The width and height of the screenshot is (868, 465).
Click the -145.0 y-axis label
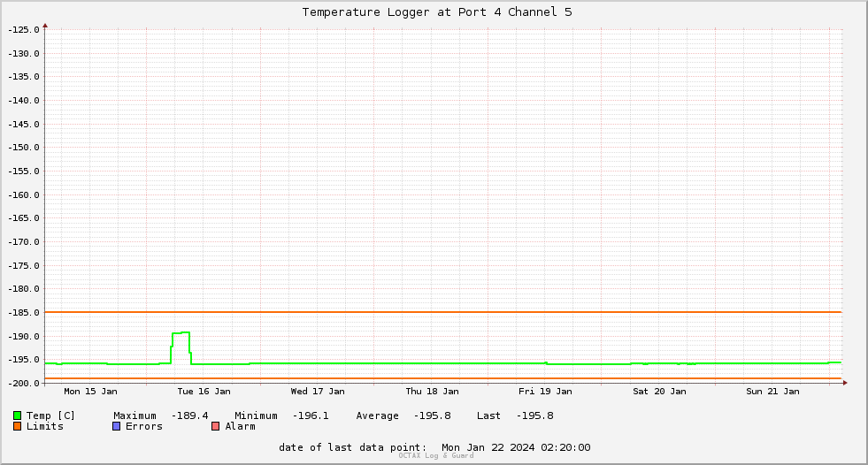[23, 125]
